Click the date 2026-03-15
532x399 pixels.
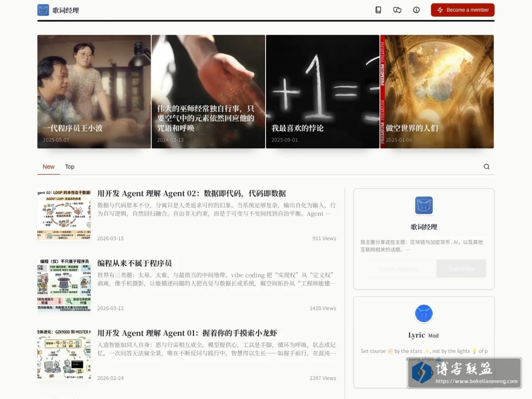[x=110, y=239]
